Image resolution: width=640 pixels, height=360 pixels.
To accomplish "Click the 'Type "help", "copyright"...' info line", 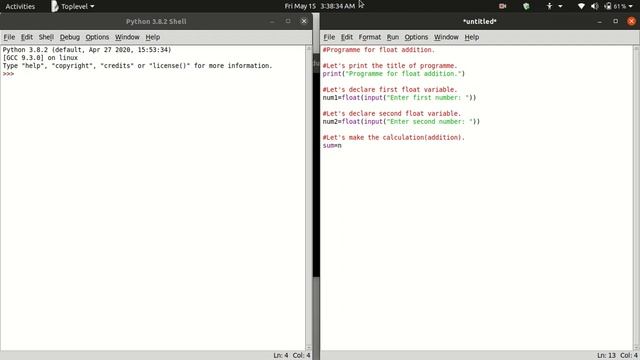I will coord(137,66).
